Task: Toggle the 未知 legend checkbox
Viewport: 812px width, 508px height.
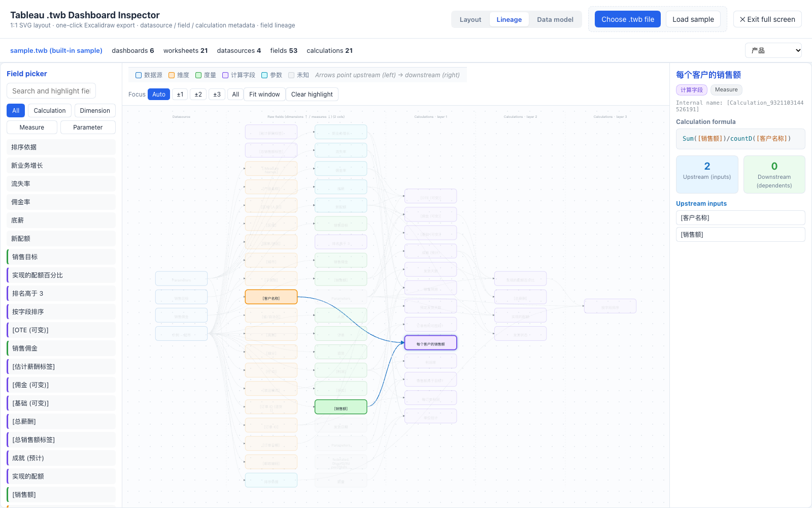Action: (x=291, y=75)
